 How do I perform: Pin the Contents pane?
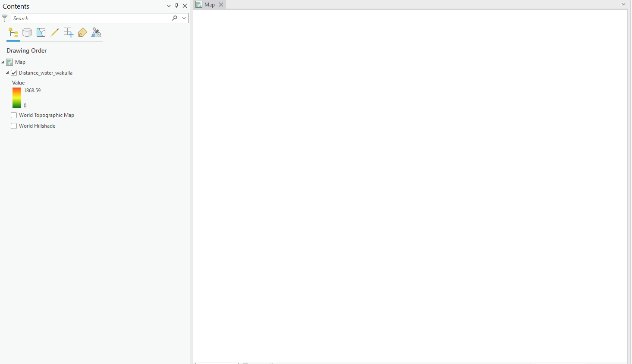[176, 6]
